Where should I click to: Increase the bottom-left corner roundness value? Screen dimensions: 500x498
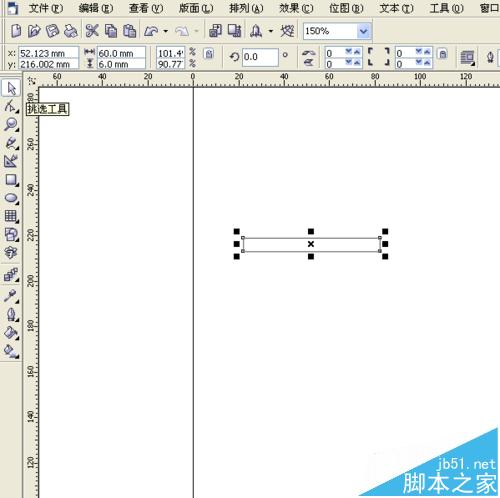click(x=357, y=62)
